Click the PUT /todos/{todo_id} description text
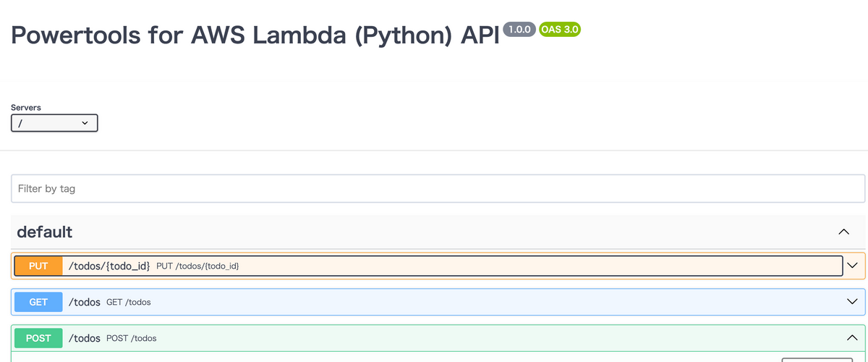The height and width of the screenshot is (362, 868). tap(197, 266)
